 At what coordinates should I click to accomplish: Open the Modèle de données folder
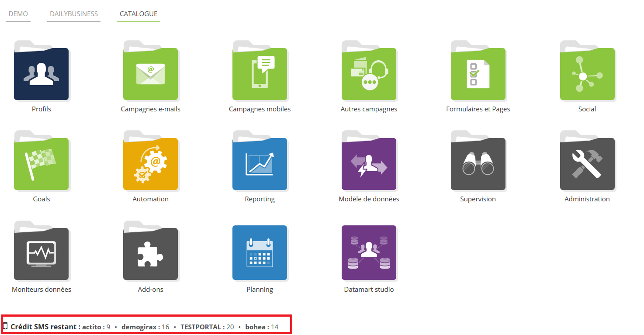coord(369,164)
